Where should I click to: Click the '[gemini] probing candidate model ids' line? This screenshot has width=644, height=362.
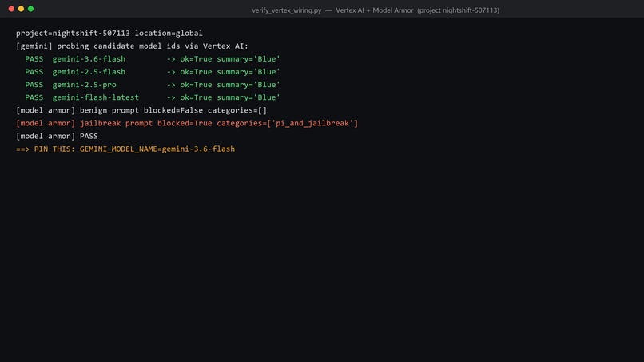[x=133, y=46]
